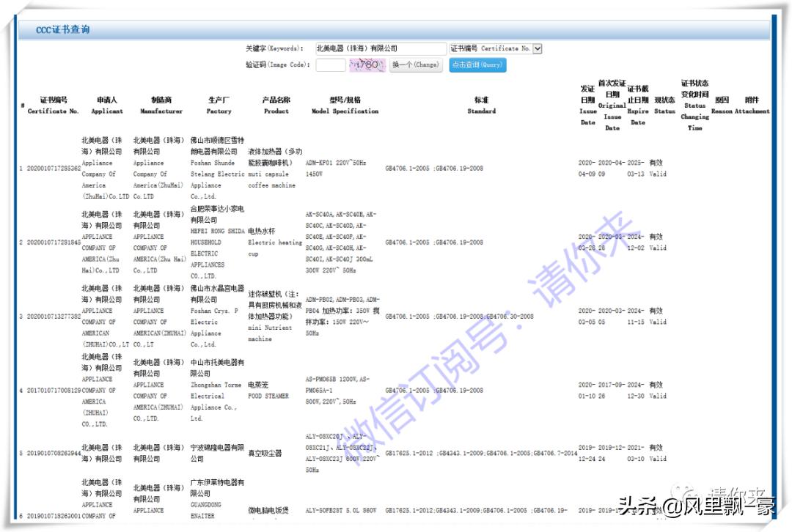Open the Certificate No. dropdown

[x=496, y=48]
